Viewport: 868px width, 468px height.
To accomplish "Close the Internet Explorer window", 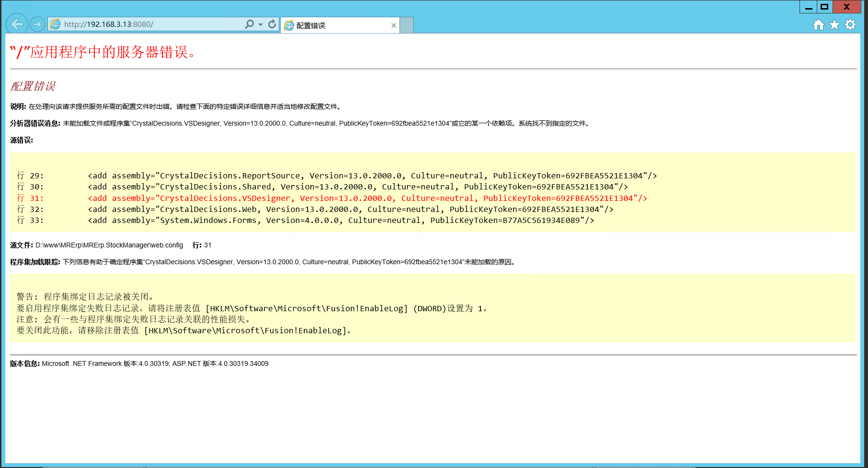I will (847, 7).
